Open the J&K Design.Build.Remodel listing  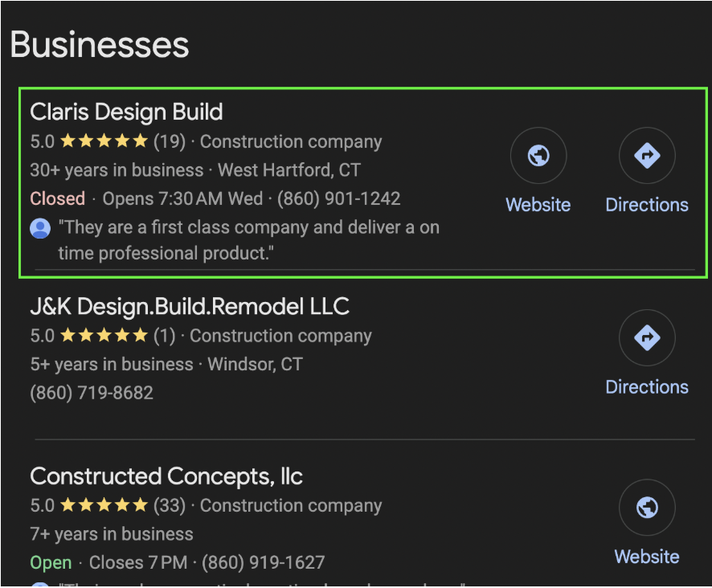(189, 306)
